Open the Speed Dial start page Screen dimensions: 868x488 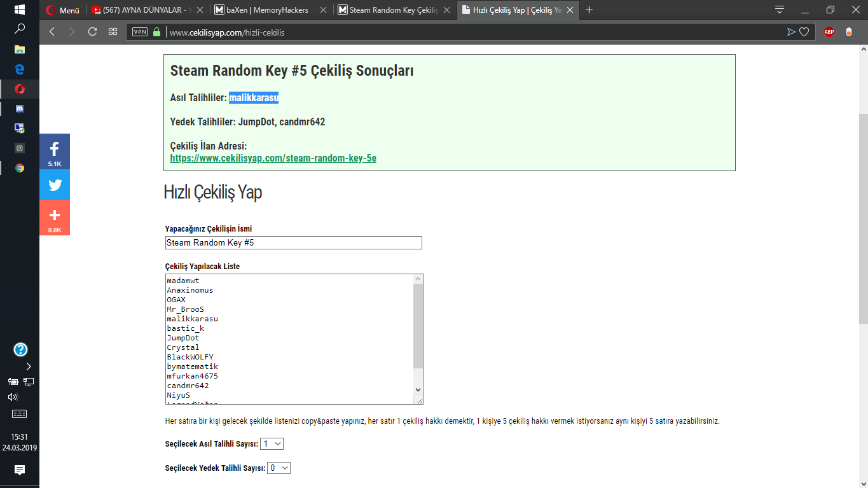pos(113,32)
